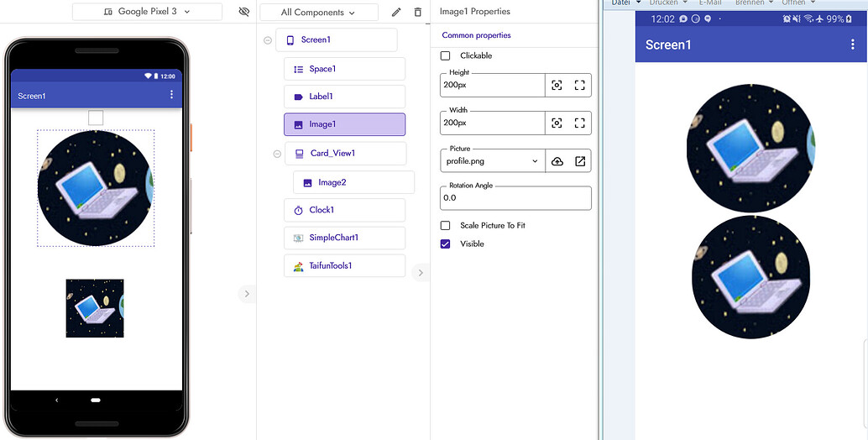Click the upload picture cloud icon
Image resolution: width=868 pixels, height=440 pixels.
[x=557, y=161]
